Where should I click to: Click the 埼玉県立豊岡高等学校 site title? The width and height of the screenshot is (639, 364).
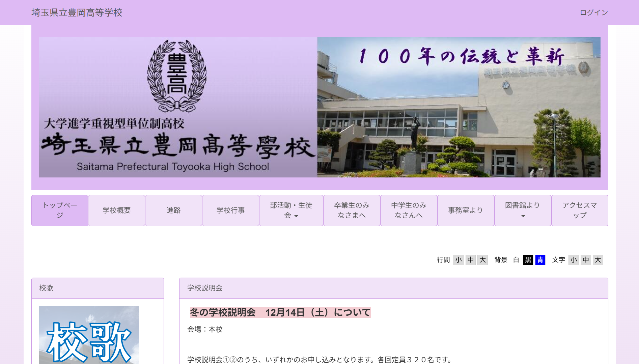tap(77, 12)
